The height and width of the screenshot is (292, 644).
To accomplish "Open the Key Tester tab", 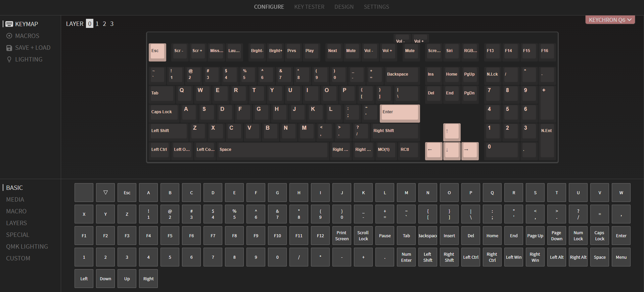I will pos(309,7).
